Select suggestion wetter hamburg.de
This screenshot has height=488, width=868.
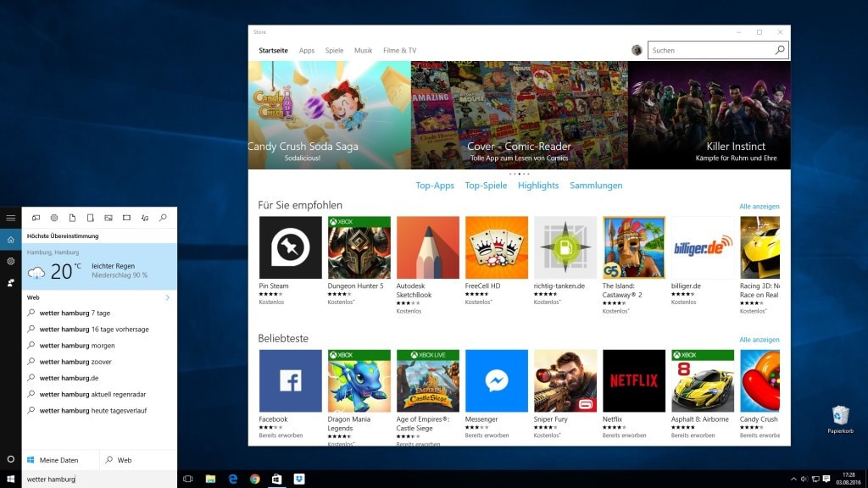pos(100,378)
